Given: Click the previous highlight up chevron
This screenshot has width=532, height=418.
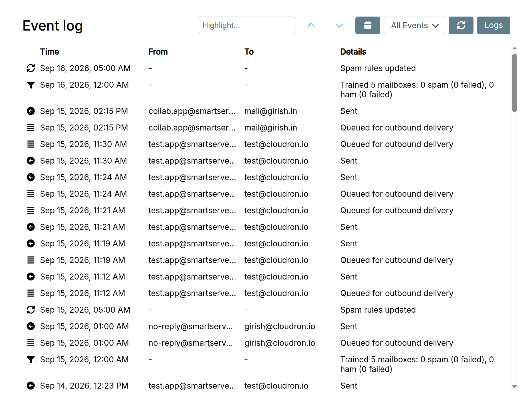Looking at the screenshot, I should coord(311,25).
